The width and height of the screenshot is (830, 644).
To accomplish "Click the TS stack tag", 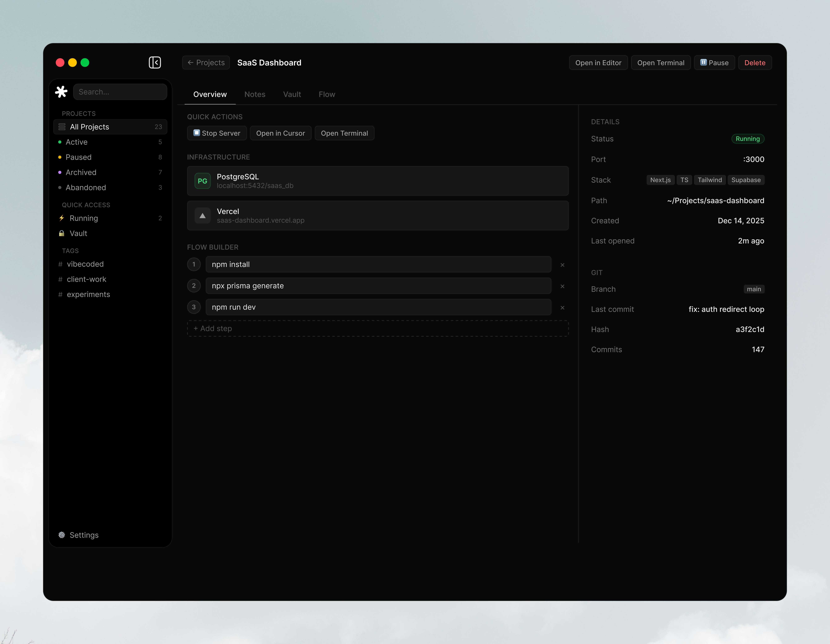I will tap(684, 180).
